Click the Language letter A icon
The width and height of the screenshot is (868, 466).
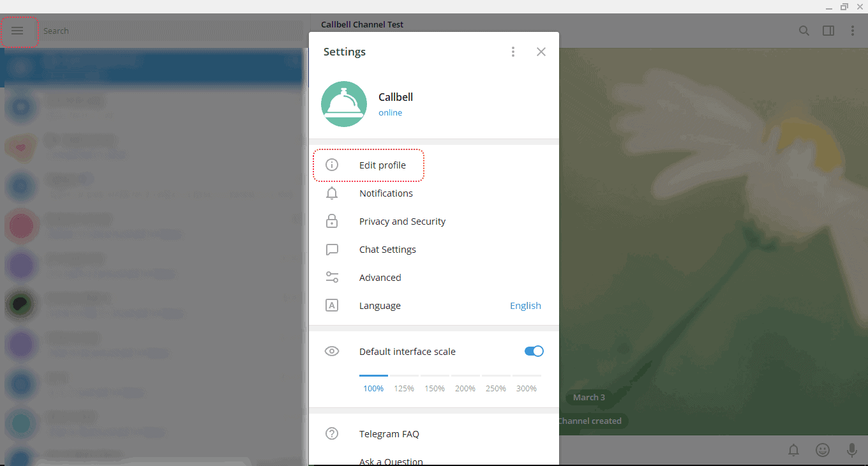[332, 305]
